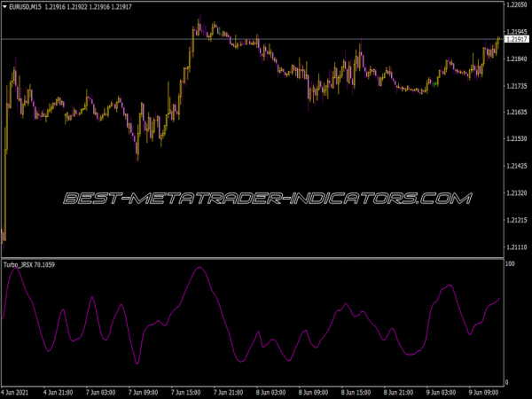Click the indicator scale value 0

tap(507, 382)
